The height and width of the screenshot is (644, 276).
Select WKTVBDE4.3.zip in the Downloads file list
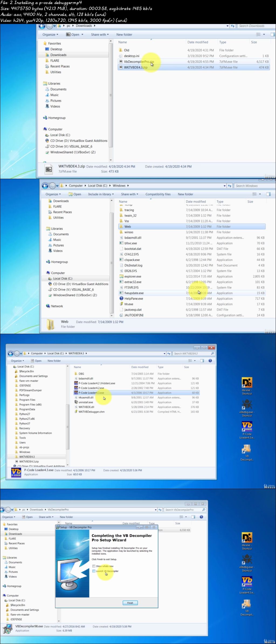194,67
